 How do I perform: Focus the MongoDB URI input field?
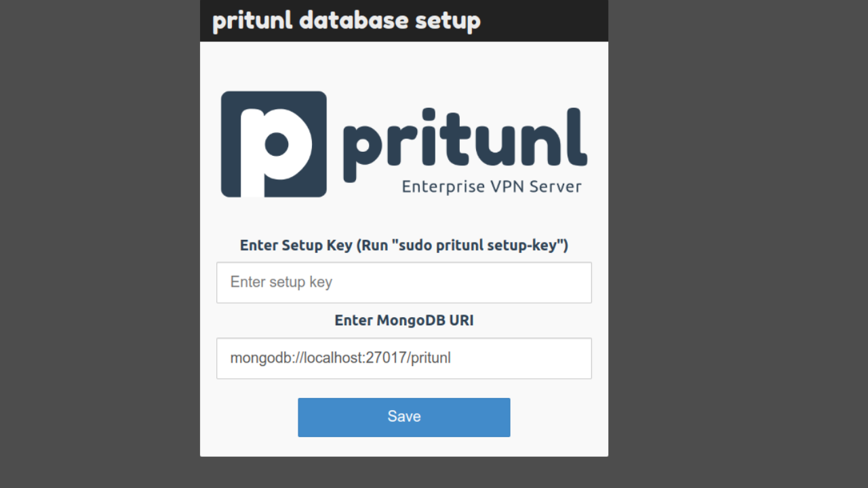(404, 359)
